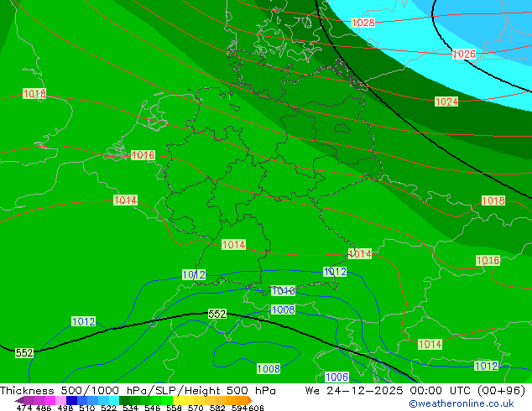Select the date text 'We 24-12-2025 00:00 UTC (00+96)'

415,391
